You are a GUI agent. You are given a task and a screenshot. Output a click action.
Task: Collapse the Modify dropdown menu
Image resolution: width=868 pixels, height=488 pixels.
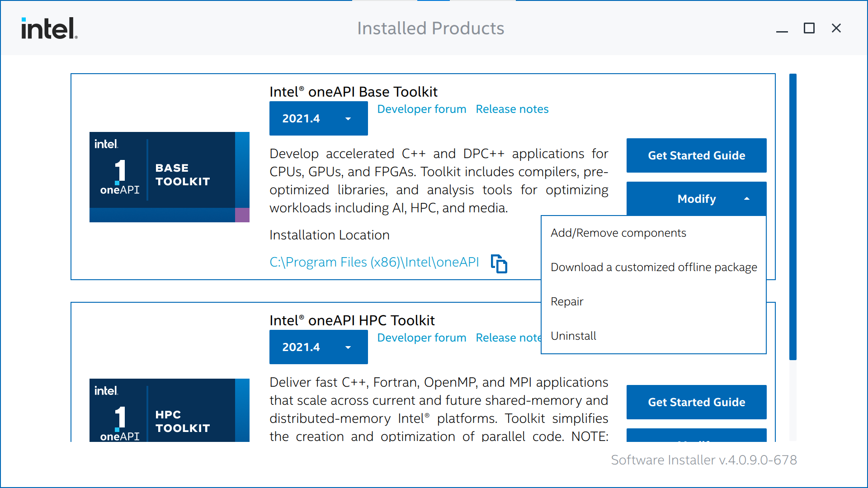696,199
